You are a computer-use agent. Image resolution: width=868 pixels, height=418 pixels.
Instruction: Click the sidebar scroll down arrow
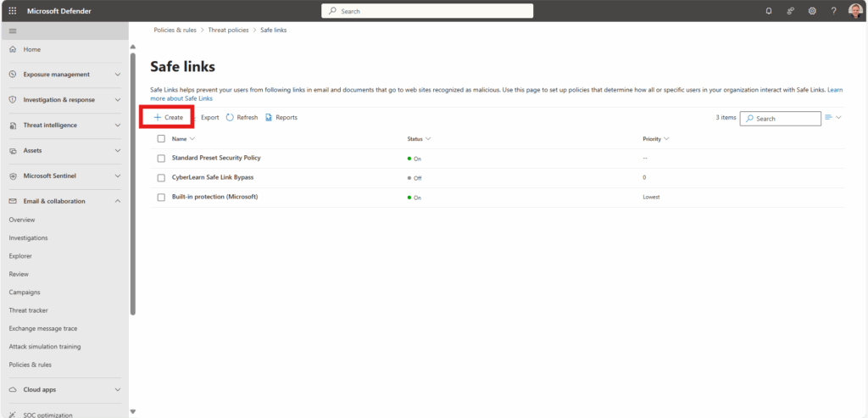tap(132, 411)
